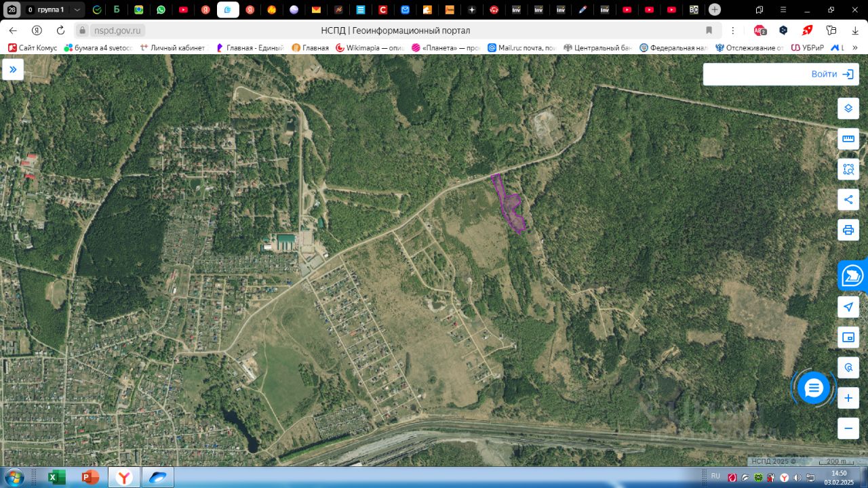Click the RU language indicator in tray
868x488 pixels.
[715, 476]
